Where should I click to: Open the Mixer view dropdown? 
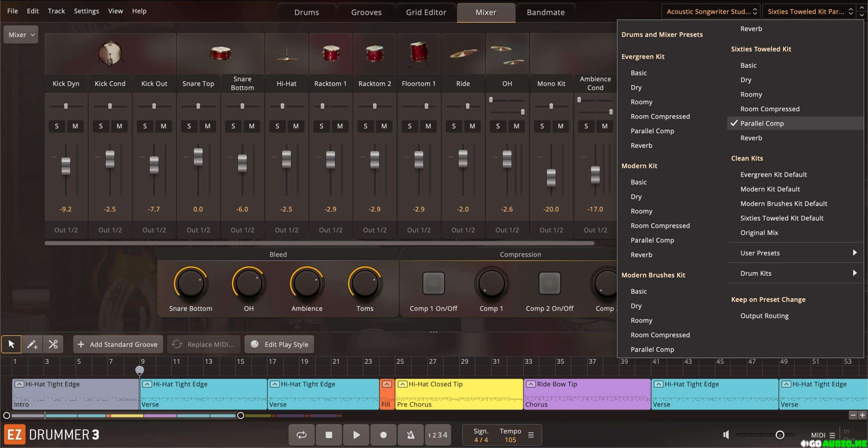[x=21, y=35]
